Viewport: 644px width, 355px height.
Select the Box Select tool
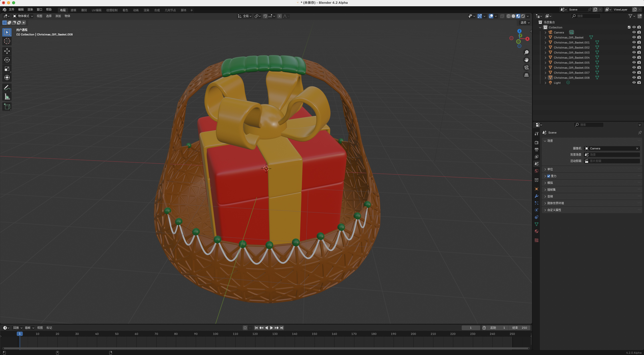click(7, 32)
